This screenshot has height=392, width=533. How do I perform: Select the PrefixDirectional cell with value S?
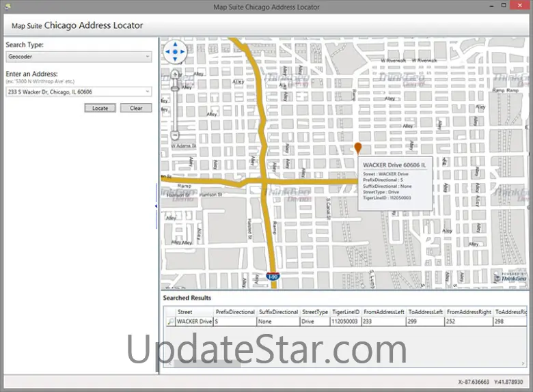(235, 322)
